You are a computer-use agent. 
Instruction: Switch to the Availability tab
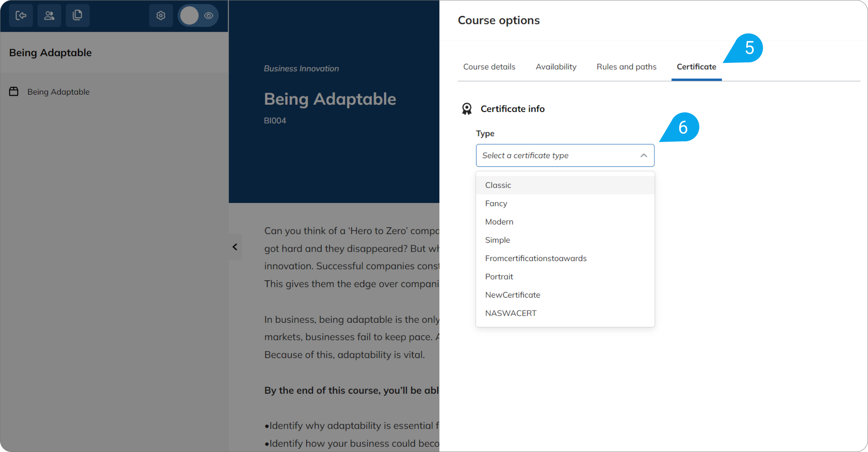click(556, 67)
